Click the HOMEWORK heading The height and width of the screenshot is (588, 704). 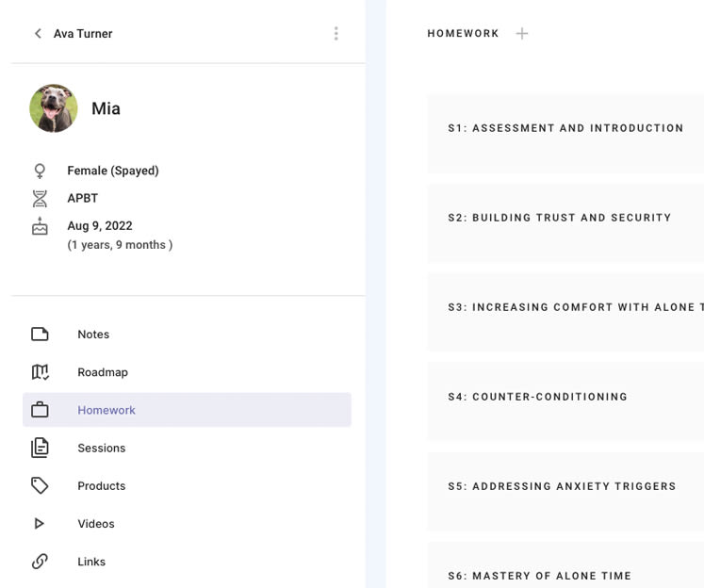pyautogui.click(x=463, y=34)
